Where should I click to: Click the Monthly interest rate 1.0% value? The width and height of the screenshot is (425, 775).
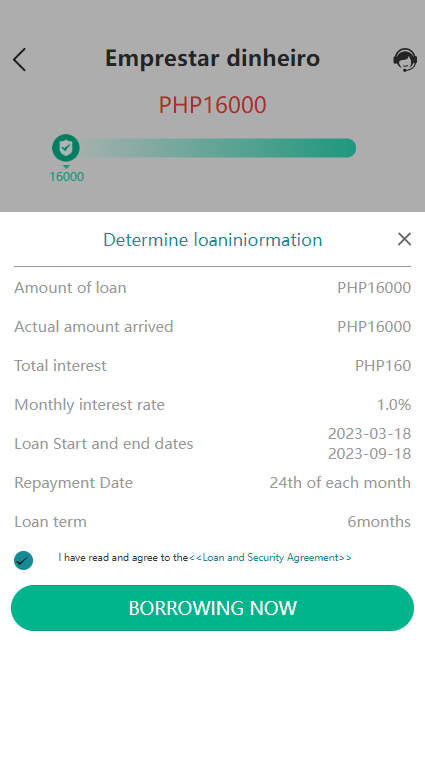(x=394, y=405)
